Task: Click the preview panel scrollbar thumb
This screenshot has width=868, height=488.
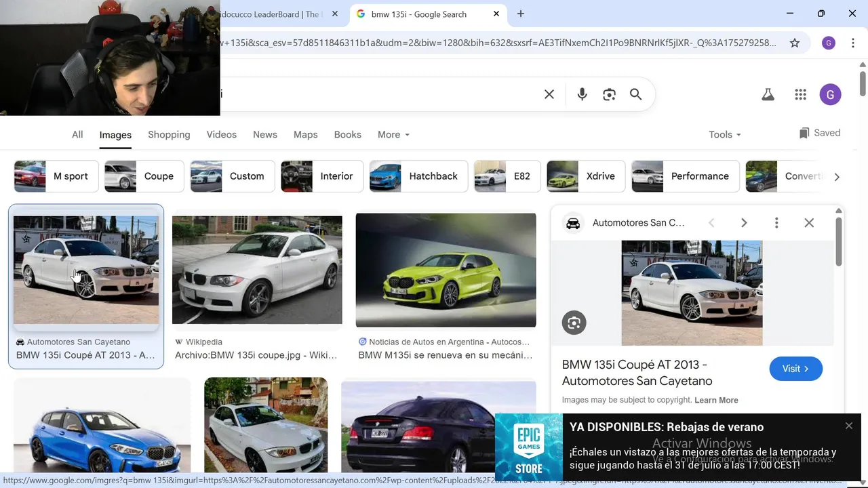Action: (839, 241)
